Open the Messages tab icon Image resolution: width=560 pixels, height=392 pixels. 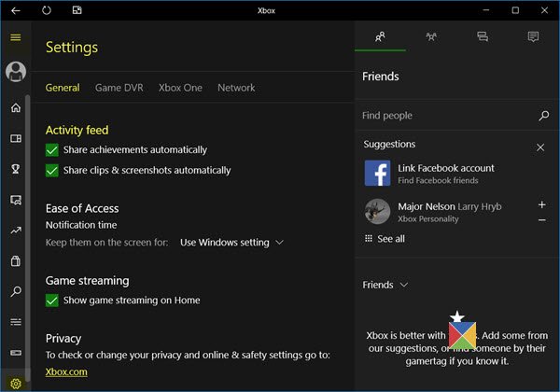pos(483,36)
